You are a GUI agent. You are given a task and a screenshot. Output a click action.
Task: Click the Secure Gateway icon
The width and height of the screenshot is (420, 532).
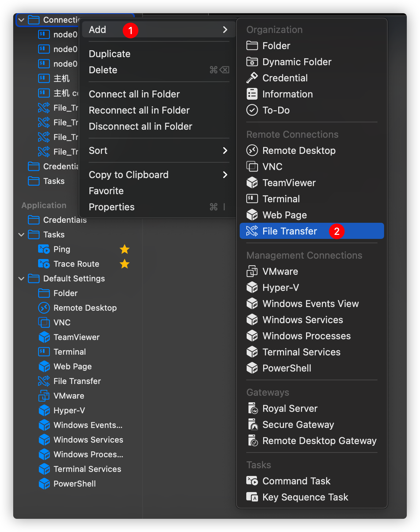253,425
